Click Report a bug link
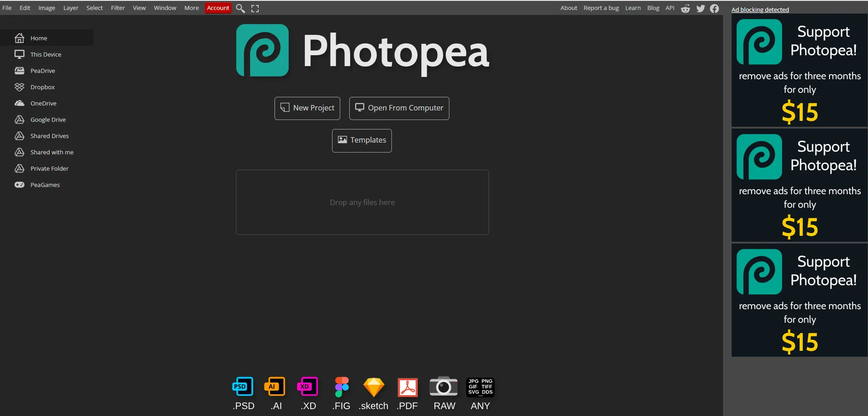 (x=601, y=8)
